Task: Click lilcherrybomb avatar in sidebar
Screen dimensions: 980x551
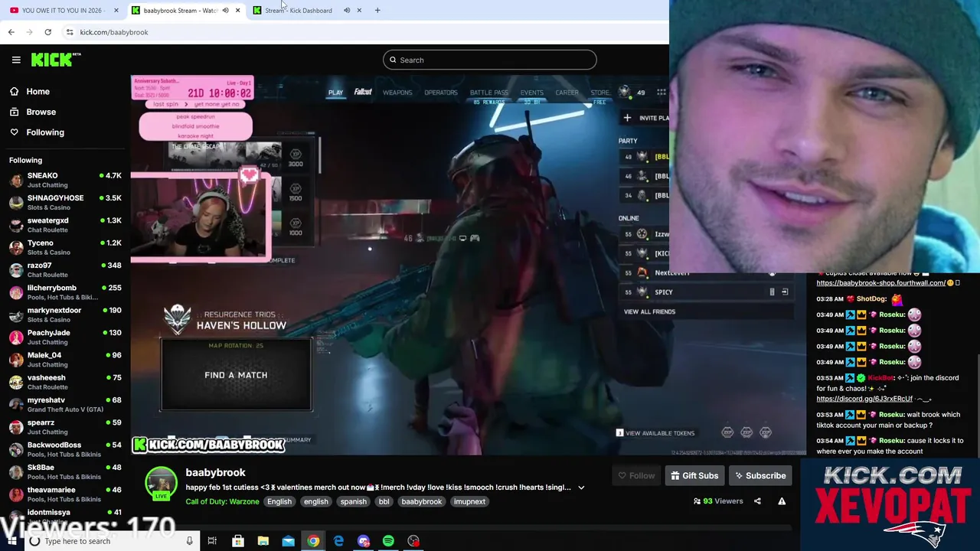Action: [16, 292]
